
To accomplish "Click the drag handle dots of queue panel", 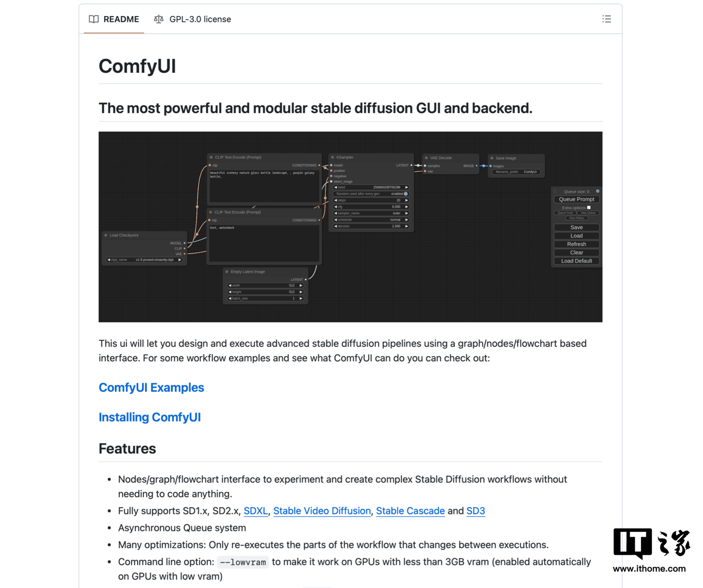I will 555,191.
